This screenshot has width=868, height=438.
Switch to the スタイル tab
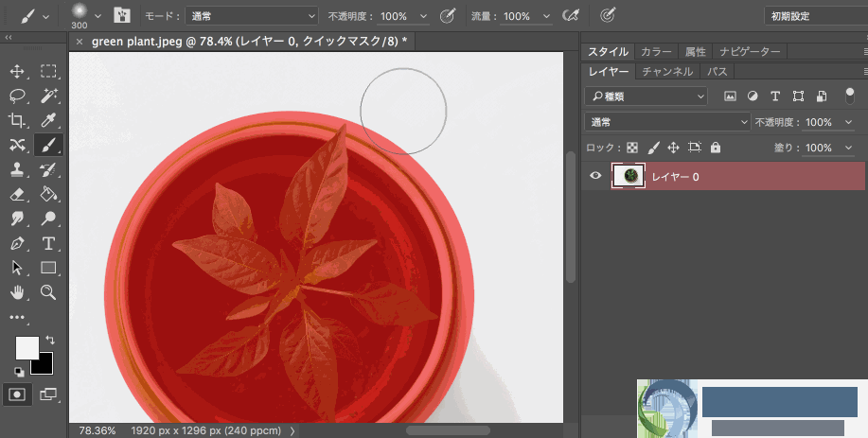tap(608, 51)
